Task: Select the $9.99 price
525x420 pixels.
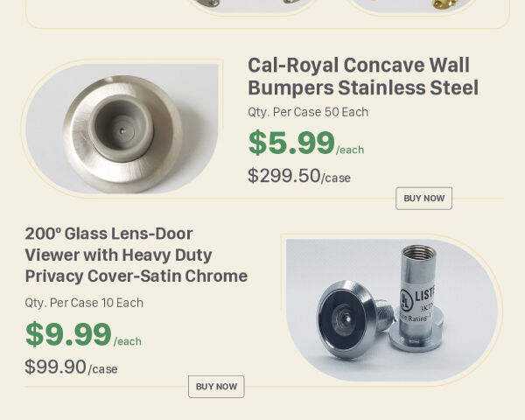Action: pyautogui.click(x=68, y=334)
